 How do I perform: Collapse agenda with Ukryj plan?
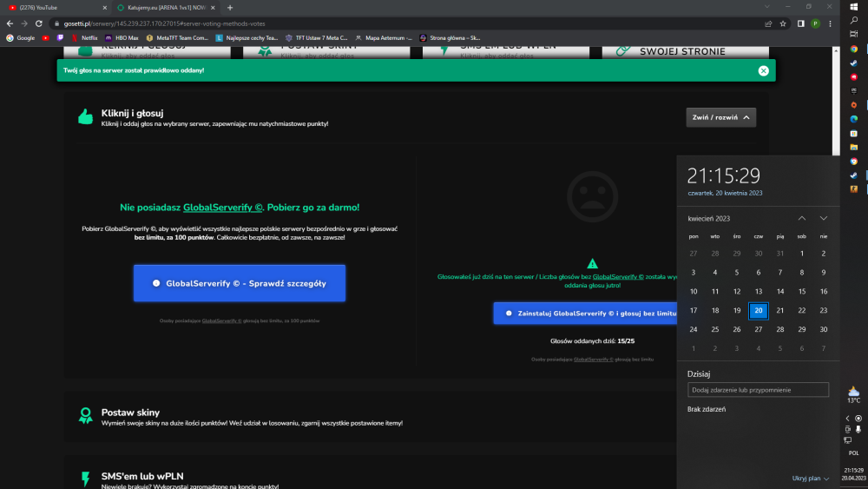coord(811,479)
